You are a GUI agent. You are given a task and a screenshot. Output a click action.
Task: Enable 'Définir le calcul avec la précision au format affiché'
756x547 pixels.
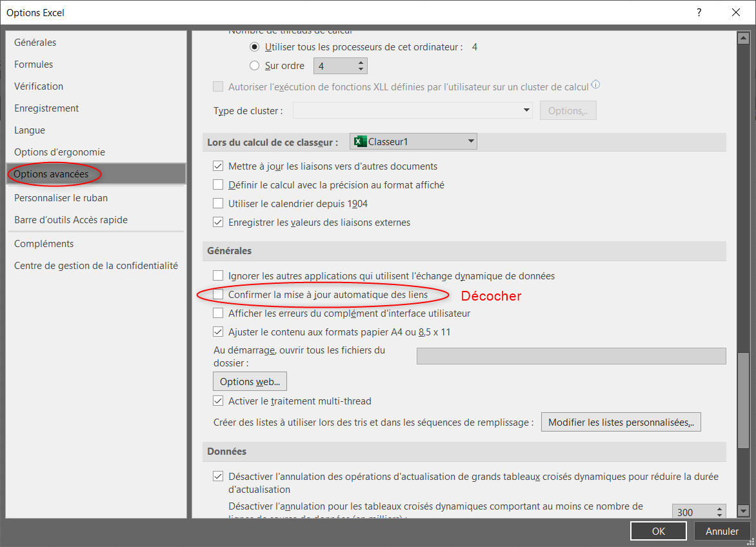click(x=218, y=184)
